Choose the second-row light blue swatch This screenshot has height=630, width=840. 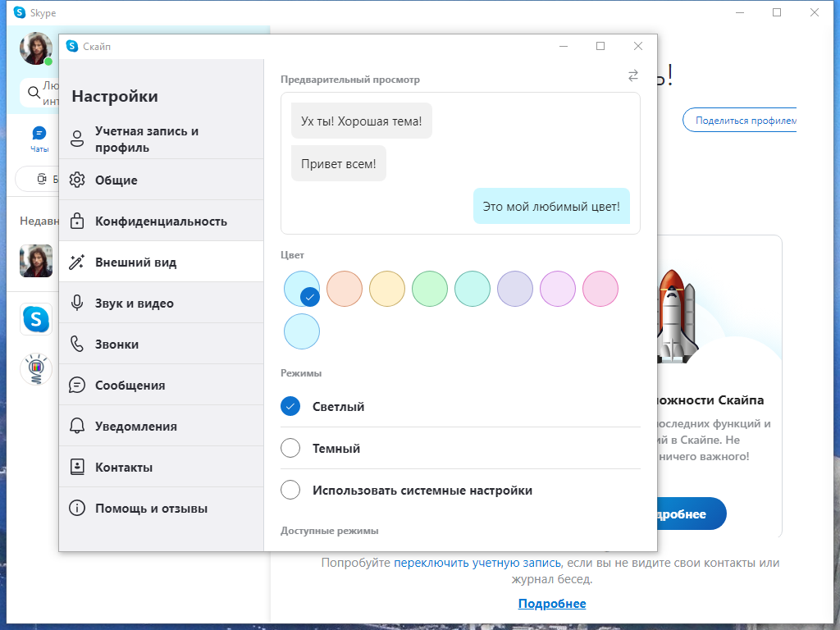[302, 331]
